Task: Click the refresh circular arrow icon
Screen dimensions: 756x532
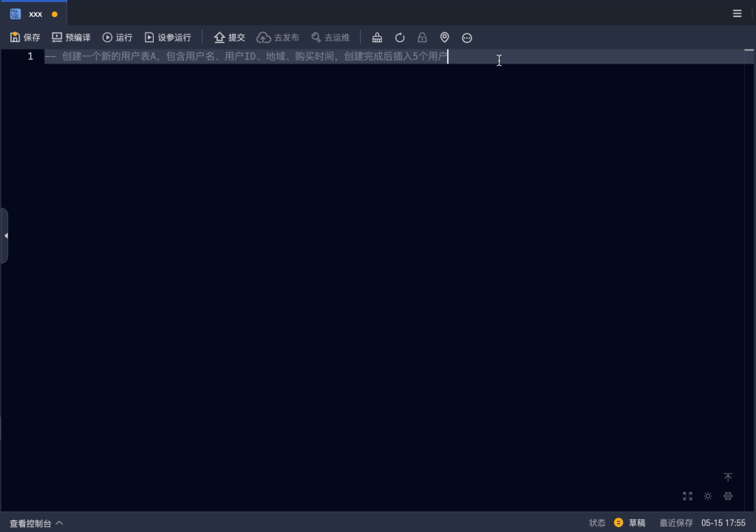Action: tap(400, 38)
